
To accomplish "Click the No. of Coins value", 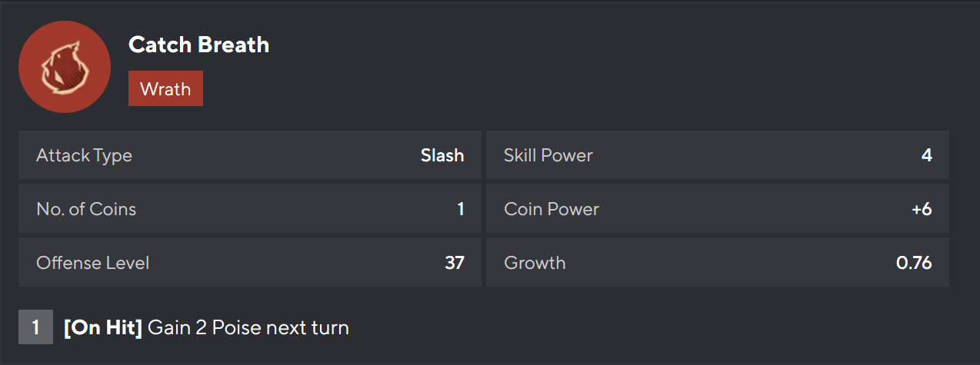I will (x=461, y=209).
